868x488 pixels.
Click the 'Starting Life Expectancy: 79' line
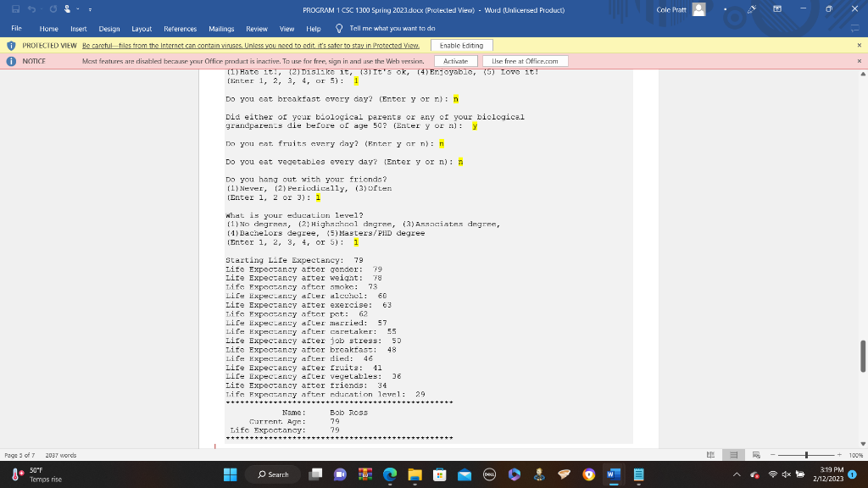point(294,260)
